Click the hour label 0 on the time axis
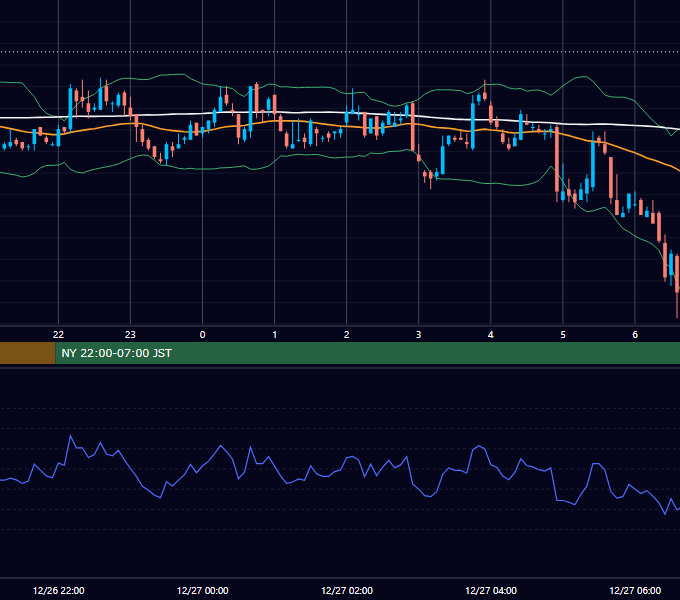Image resolution: width=680 pixels, height=600 pixels. pyautogui.click(x=202, y=334)
